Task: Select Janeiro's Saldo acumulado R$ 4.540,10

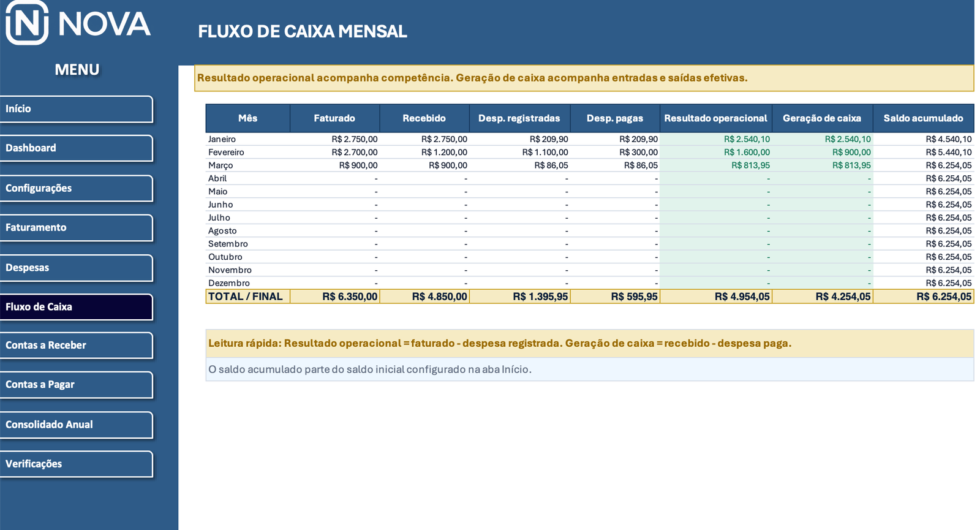Action: 948,140
